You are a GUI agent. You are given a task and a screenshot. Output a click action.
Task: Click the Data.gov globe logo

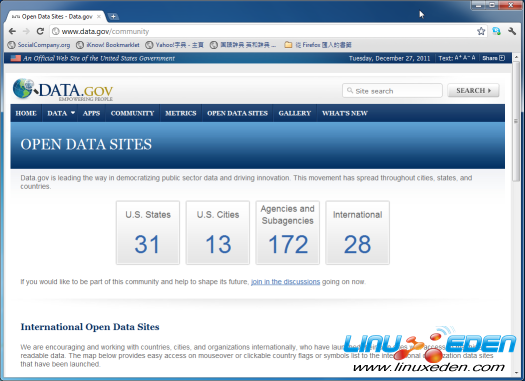pos(23,88)
